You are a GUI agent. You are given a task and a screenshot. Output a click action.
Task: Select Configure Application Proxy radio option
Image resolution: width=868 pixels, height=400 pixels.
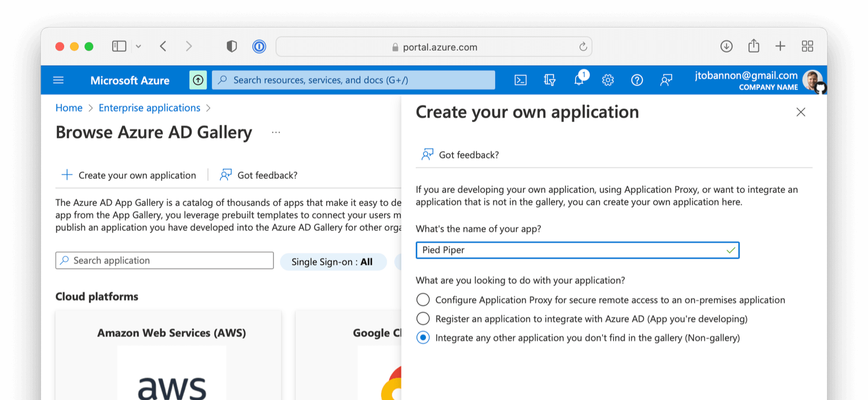(423, 300)
